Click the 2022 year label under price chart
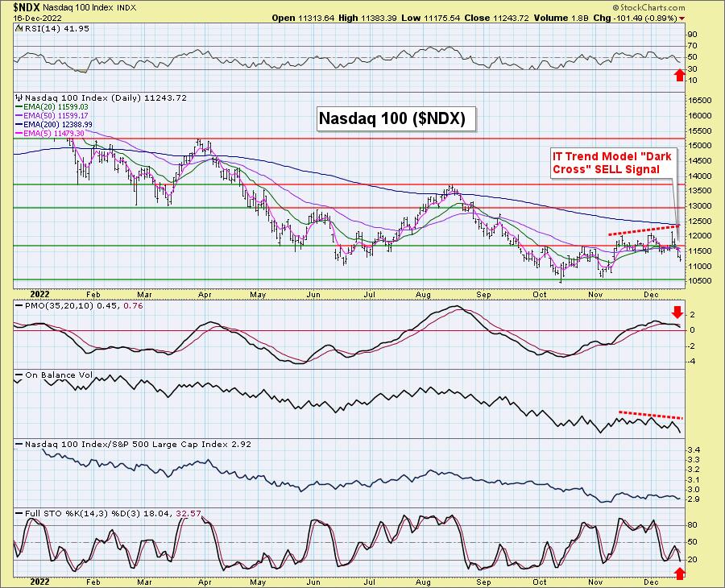 (x=39, y=295)
